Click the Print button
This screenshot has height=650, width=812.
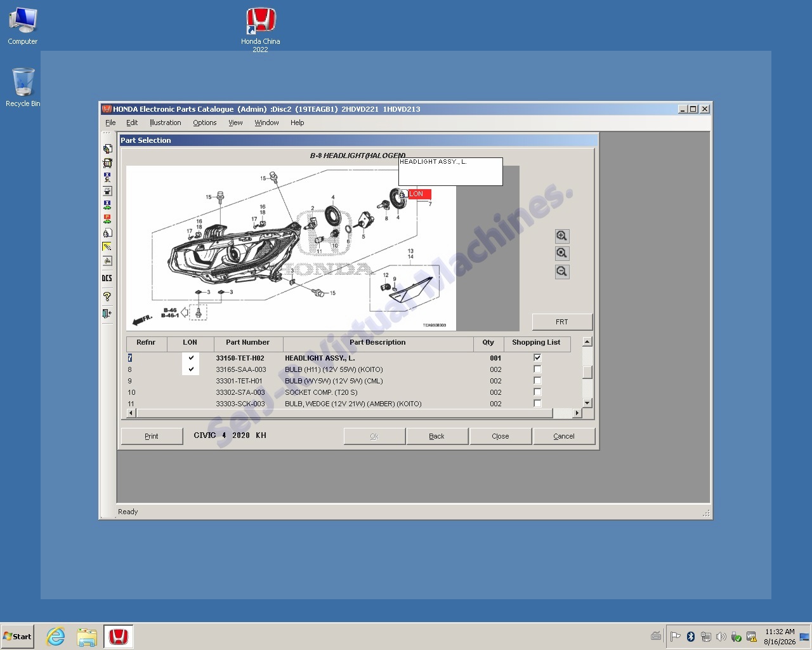152,436
